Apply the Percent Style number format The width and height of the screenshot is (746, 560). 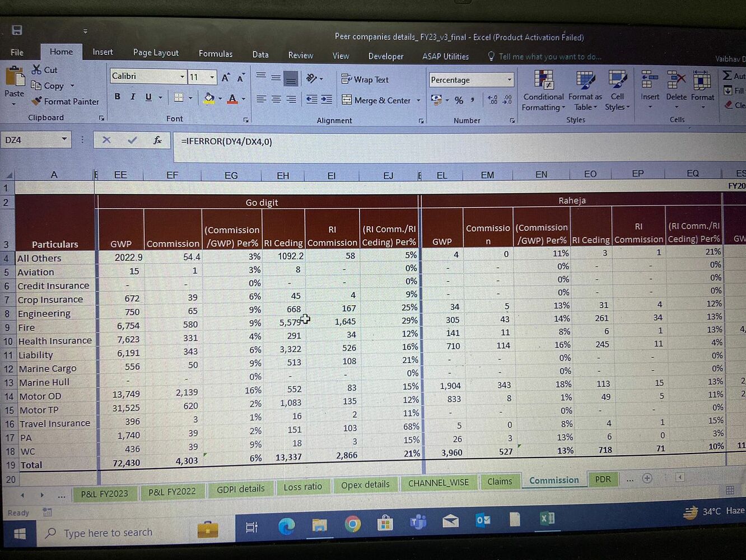[458, 99]
